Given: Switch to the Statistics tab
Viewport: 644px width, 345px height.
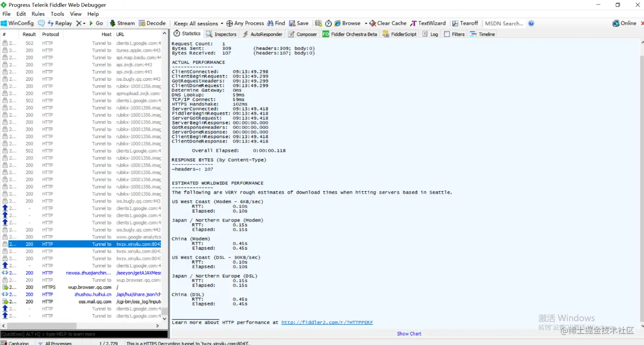Looking at the screenshot, I should [x=187, y=34].
